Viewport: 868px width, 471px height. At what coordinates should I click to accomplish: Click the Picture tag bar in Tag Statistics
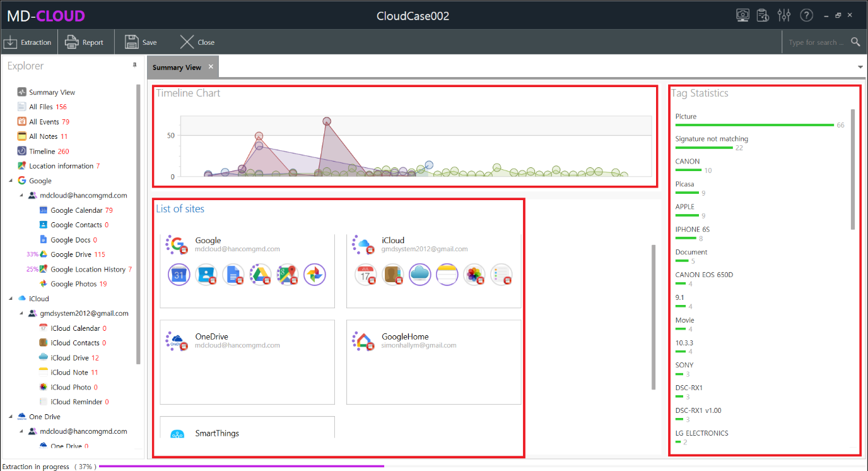(754, 125)
